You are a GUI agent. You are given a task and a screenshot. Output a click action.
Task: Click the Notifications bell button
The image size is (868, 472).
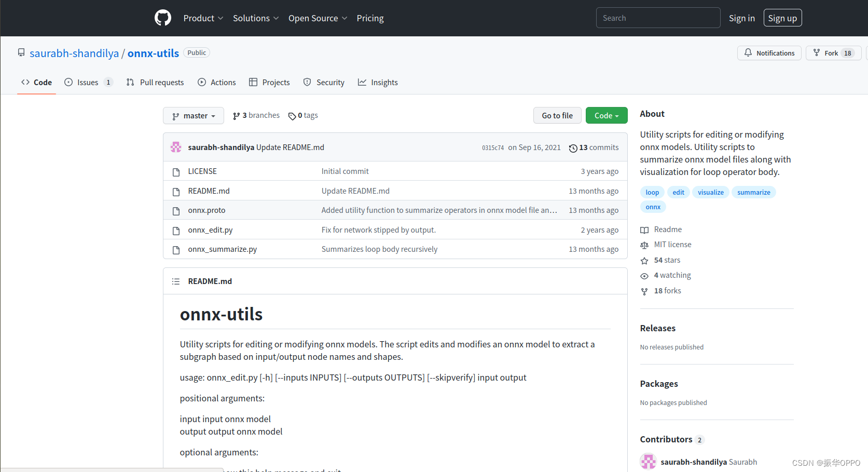tap(769, 53)
